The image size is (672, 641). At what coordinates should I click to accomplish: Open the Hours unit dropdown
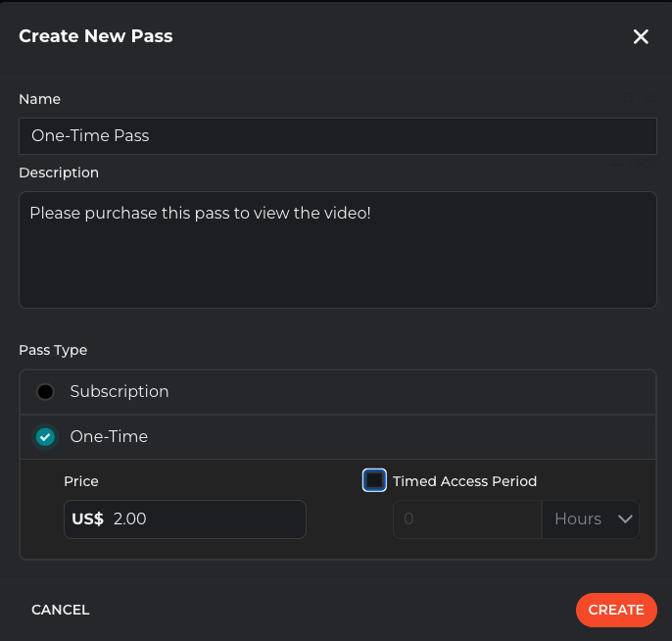pos(590,519)
